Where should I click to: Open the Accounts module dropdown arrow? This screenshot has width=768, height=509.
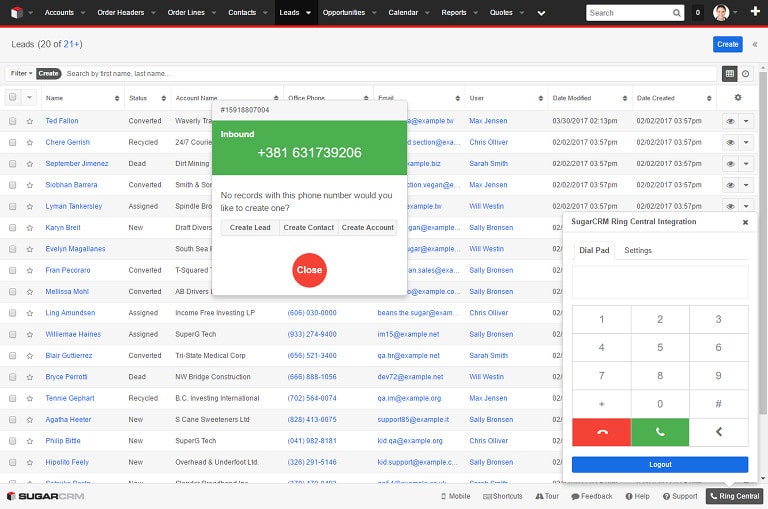(x=83, y=13)
